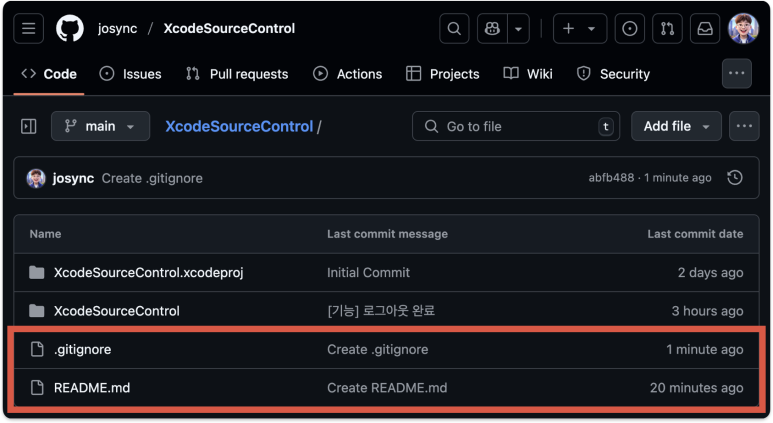Switch to the Issues tab
773x423 pixels.
point(130,74)
